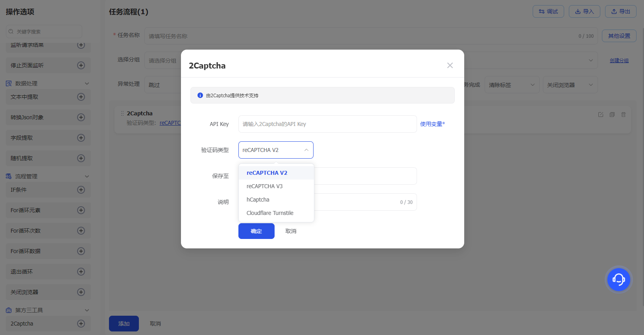Add the IF条件 step with its plus icon
The image size is (644, 335).
pyautogui.click(x=81, y=190)
